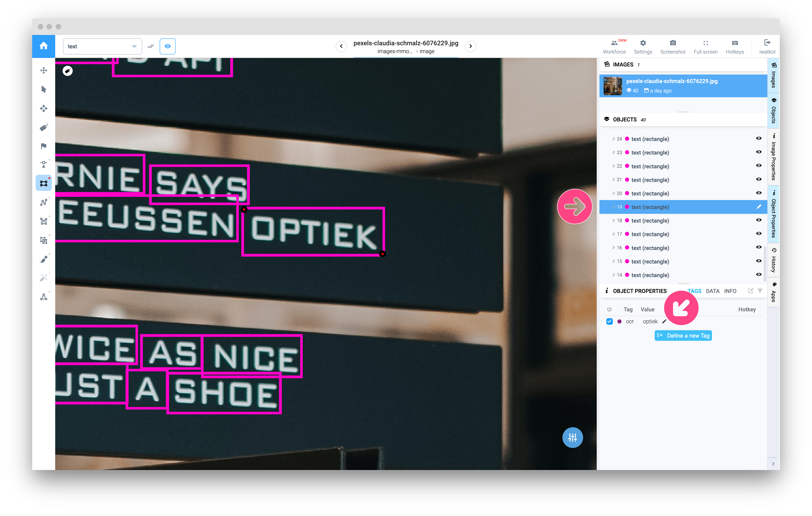Toggle visibility of object #18
Screen dimensions: 812x516
point(758,220)
